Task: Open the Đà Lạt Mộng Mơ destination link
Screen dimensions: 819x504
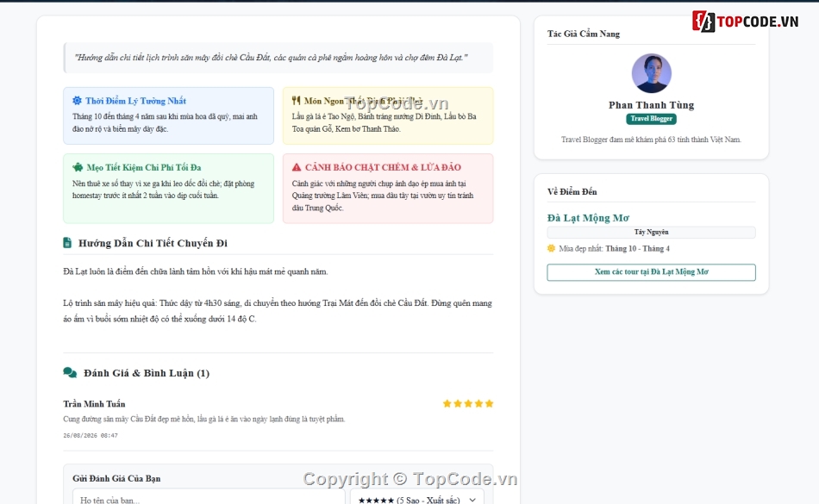Action: pyautogui.click(x=588, y=218)
